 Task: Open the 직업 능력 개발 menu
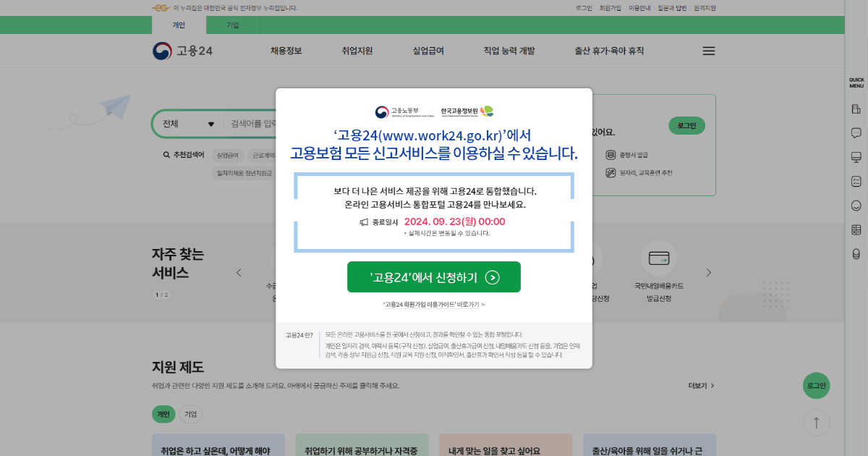click(x=509, y=51)
